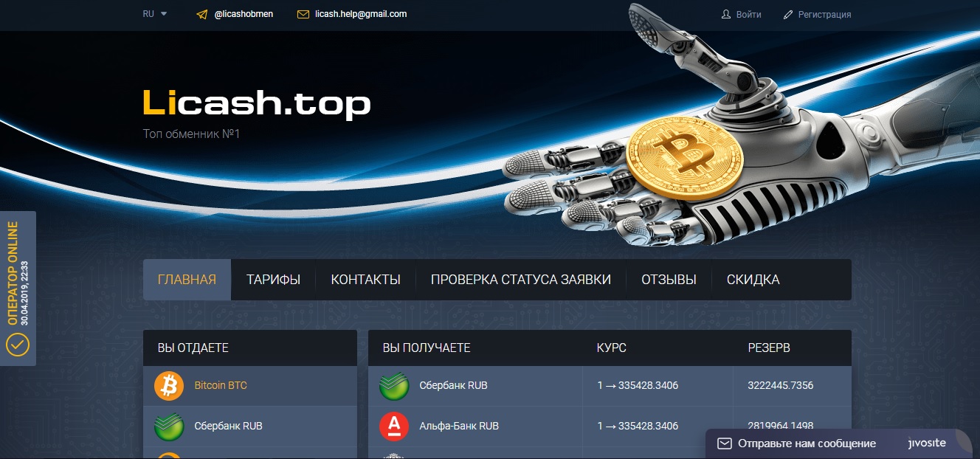
Task: Click the envelope icon in chat widget
Action: (725, 444)
